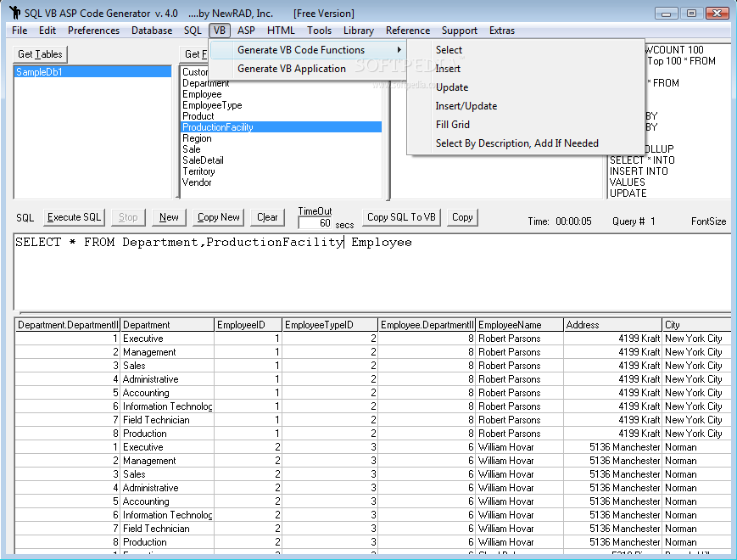Choose Select from the VB functions submenu
The width and height of the screenshot is (737, 560).
pos(525,50)
